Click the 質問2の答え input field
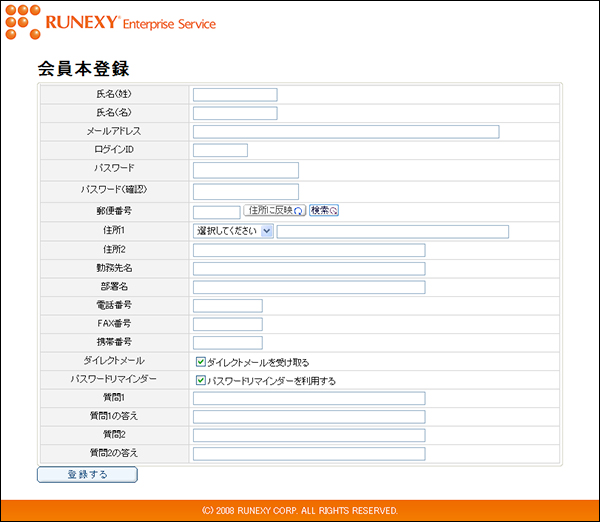Screen dimensions: 600x522 [309, 454]
